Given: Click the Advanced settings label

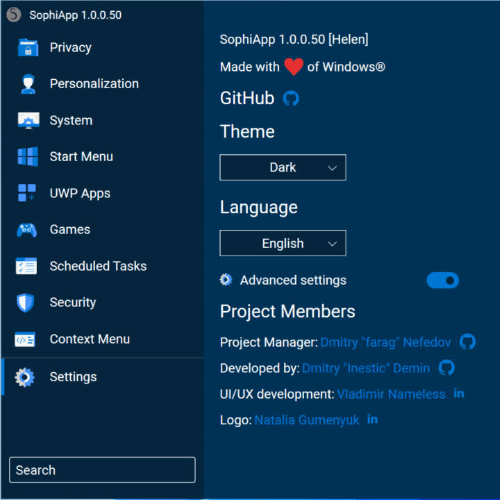Looking at the screenshot, I should click(293, 280).
